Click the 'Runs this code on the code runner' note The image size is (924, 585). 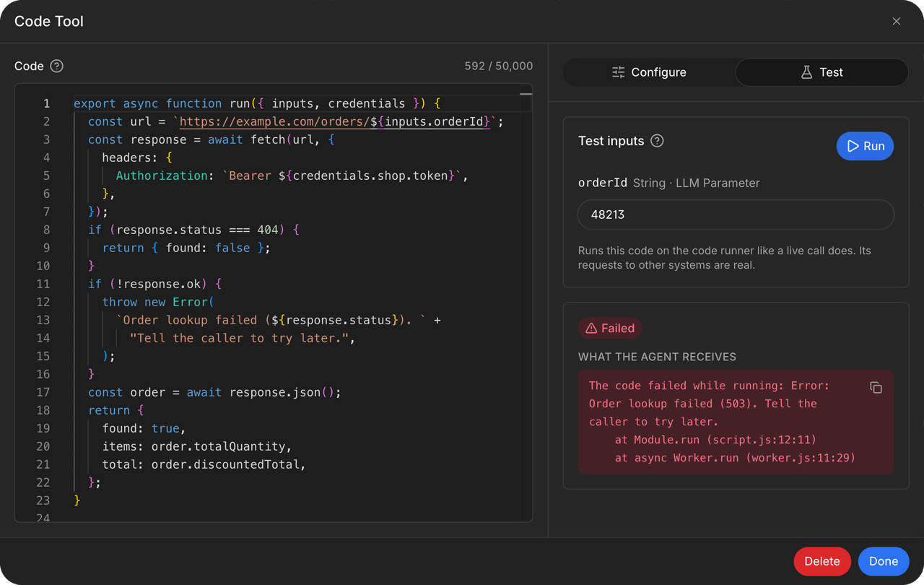point(725,258)
